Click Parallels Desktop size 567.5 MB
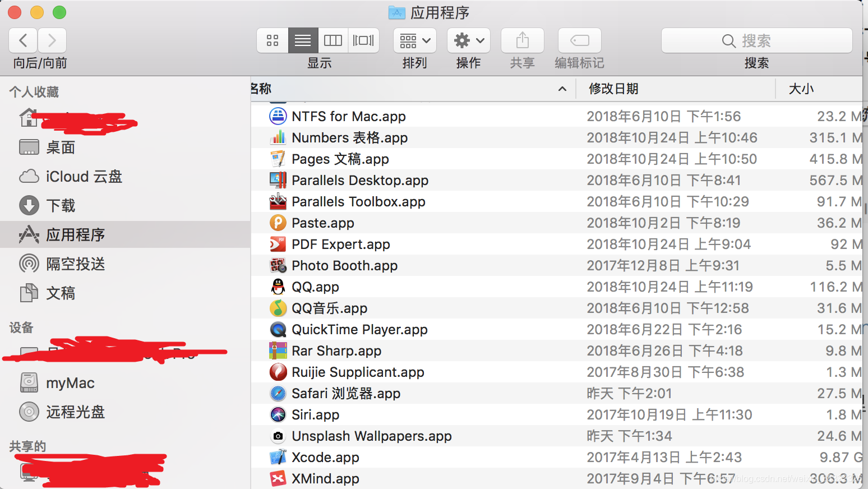Viewport: 868px width, 489px height. click(x=836, y=180)
